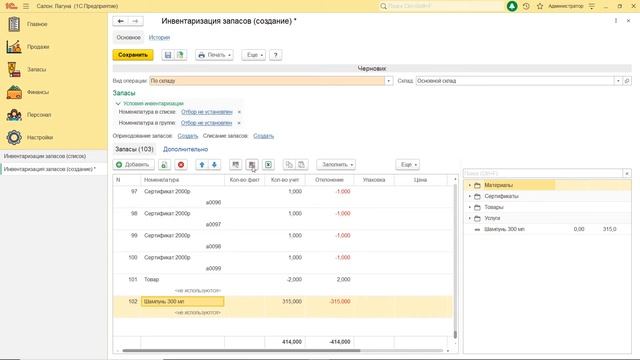Click Создать link for Списание запасов

(x=263, y=136)
